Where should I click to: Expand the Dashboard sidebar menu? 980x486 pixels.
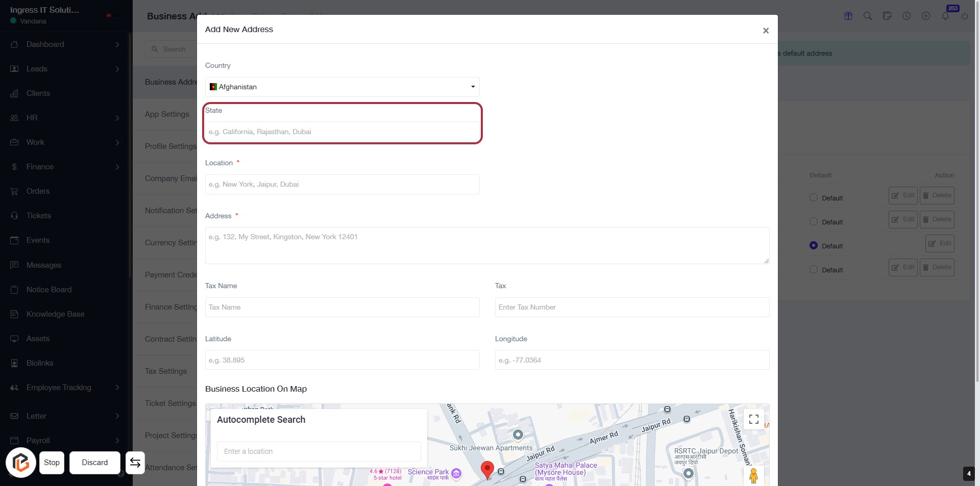click(65, 44)
